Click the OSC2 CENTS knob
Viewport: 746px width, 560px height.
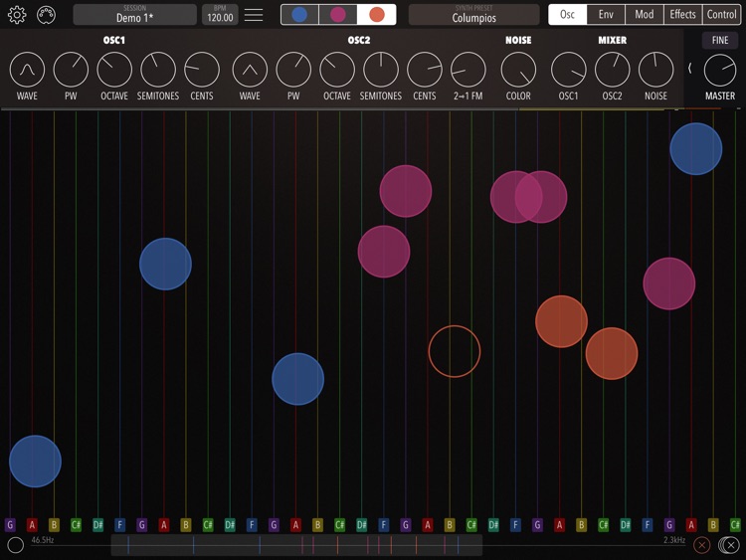(425, 70)
